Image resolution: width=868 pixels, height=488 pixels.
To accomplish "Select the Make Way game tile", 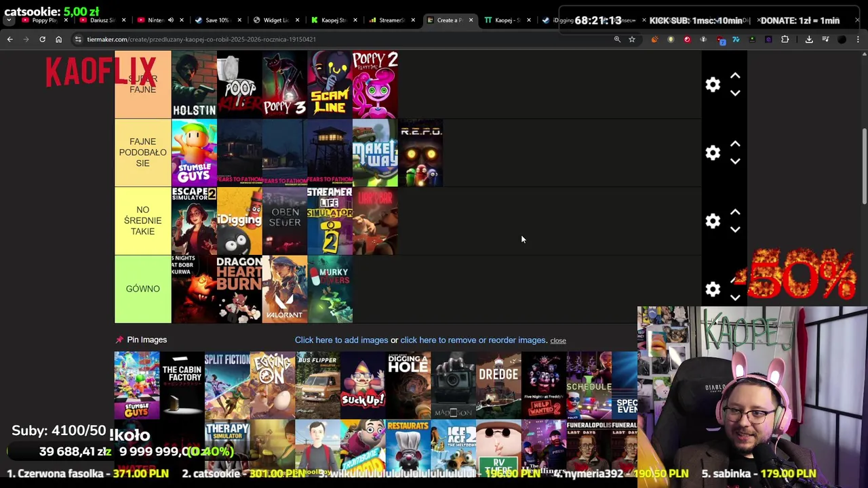I will pyautogui.click(x=375, y=152).
